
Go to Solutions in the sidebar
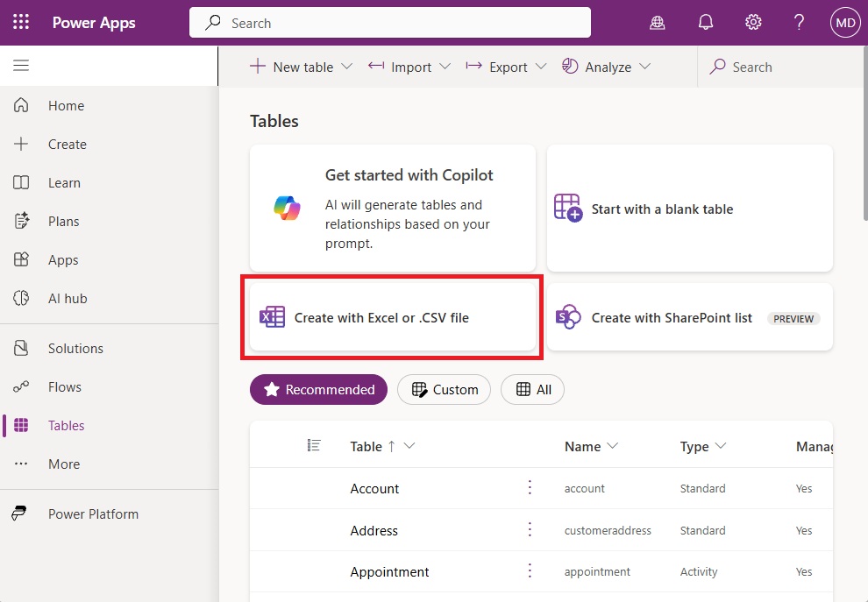point(75,349)
